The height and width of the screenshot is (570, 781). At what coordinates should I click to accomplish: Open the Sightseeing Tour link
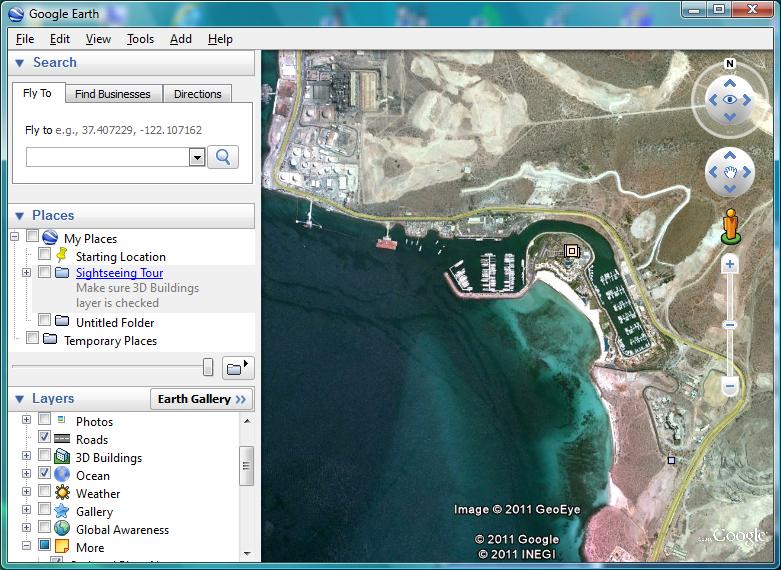pos(120,273)
